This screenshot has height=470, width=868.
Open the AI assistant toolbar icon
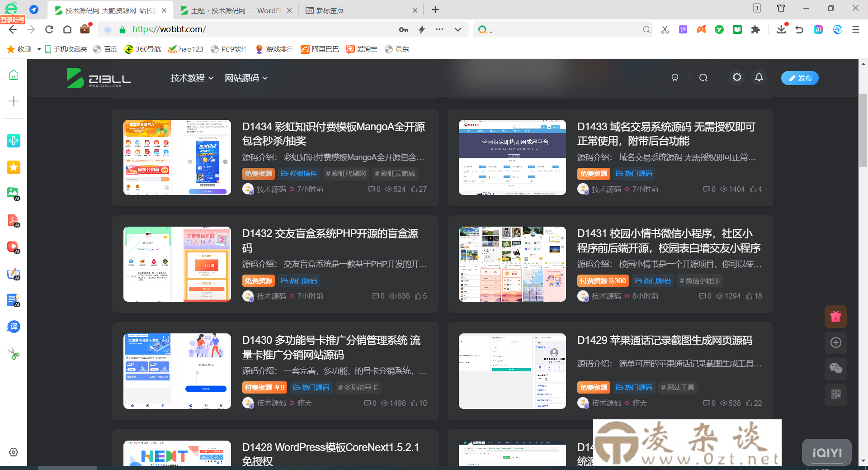tap(818, 29)
